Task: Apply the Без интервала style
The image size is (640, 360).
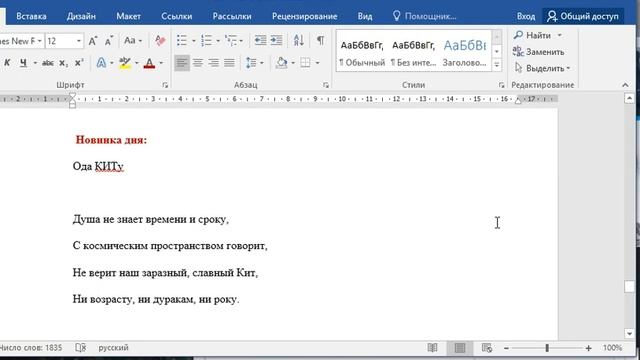Action: click(x=413, y=52)
